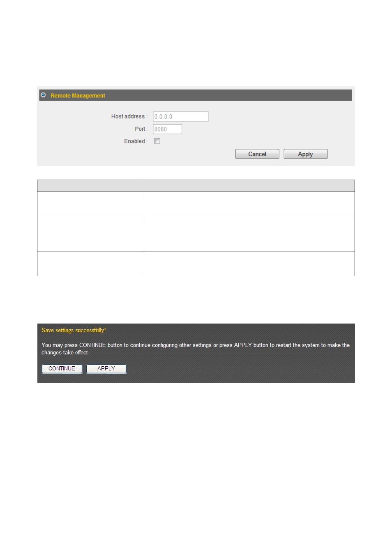Focus the Host address input field

(x=181, y=117)
